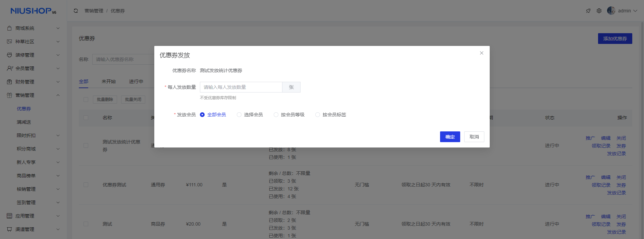Open the admin user dropdown arrow
644x239 pixels.
pyautogui.click(x=635, y=11)
